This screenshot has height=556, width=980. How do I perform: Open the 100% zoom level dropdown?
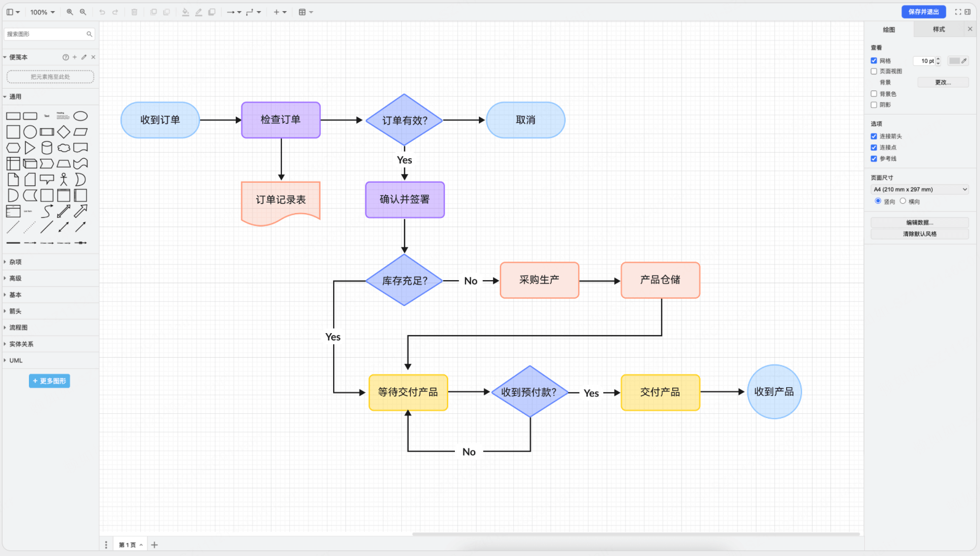point(42,12)
